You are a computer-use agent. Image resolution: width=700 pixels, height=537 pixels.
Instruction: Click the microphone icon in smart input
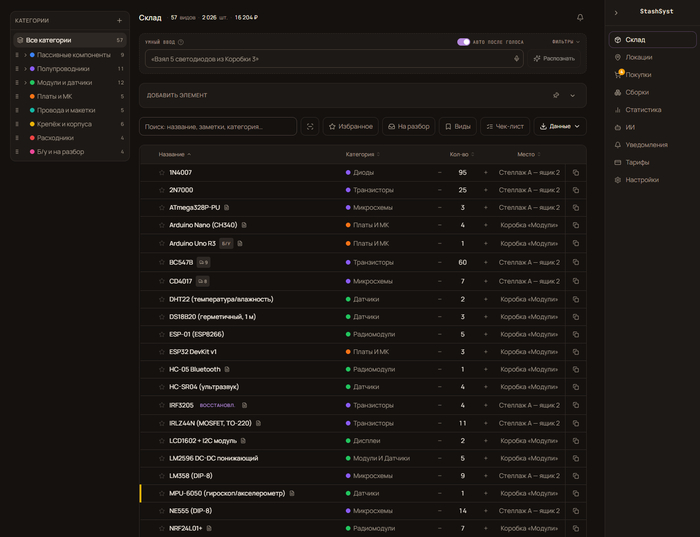click(x=517, y=58)
